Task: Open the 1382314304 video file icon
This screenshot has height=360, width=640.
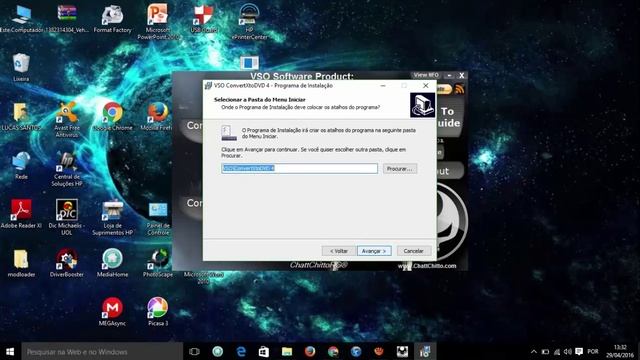Action: tap(67, 19)
